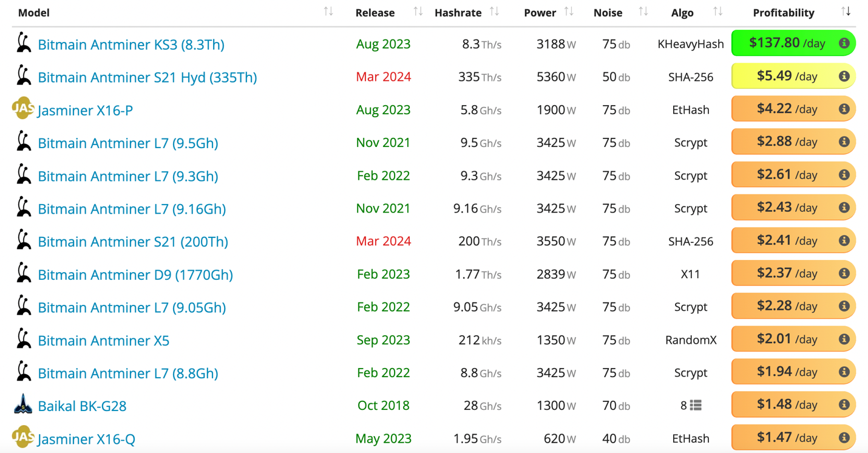Open Bitmain Antminer S21 Hyd (335Th) link
The width and height of the screenshot is (868, 453).
click(x=147, y=77)
